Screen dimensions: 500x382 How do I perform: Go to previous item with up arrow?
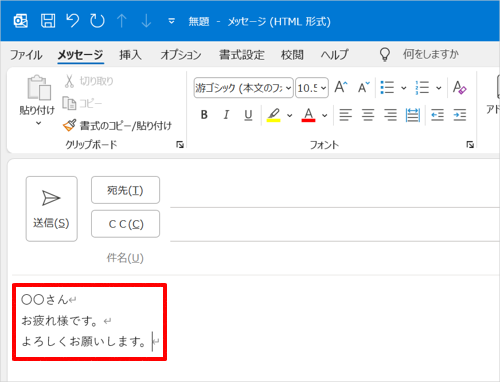point(122,21)
